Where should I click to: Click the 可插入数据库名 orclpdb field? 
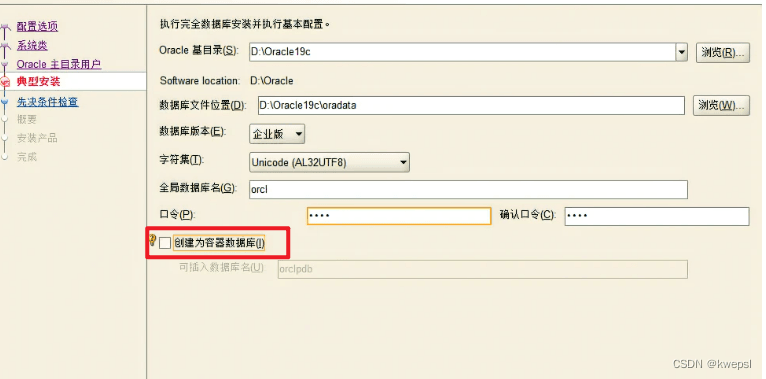[483, 269]
